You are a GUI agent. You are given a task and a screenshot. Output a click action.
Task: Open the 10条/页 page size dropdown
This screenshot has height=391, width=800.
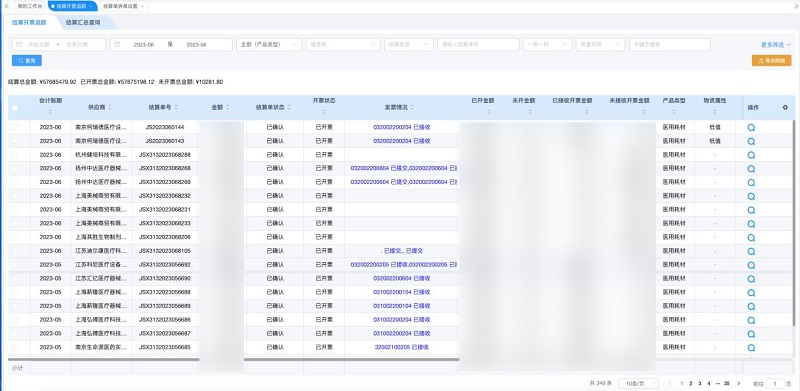(x=638, y=383)
